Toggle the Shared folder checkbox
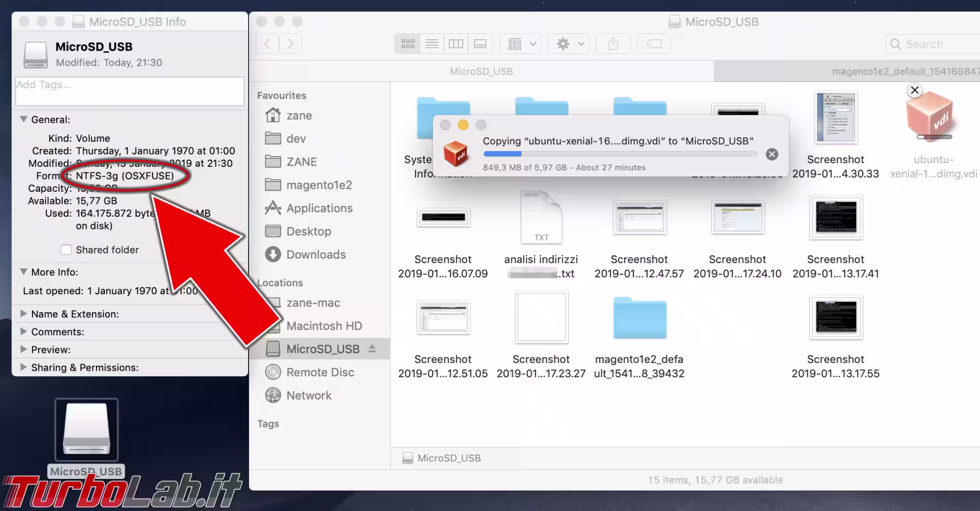980x511 pixels. click(66, 250)
